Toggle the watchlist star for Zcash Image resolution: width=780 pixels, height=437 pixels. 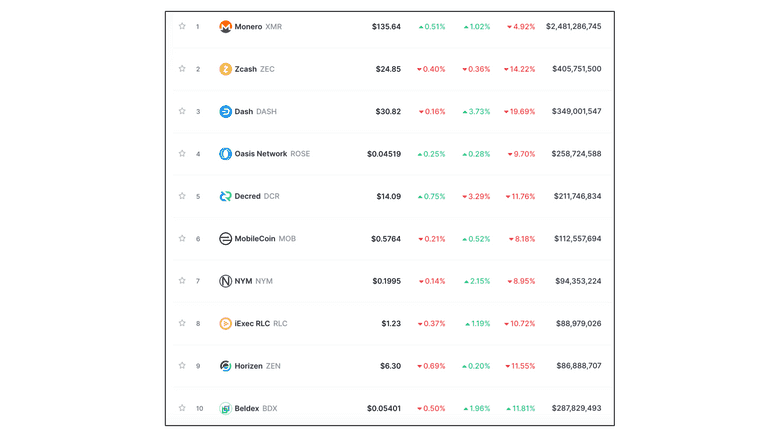tap(182, 69)
